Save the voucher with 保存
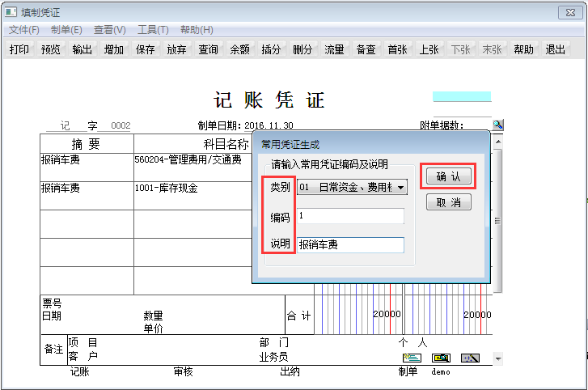 pyautogui.click(x=146, y=49)
